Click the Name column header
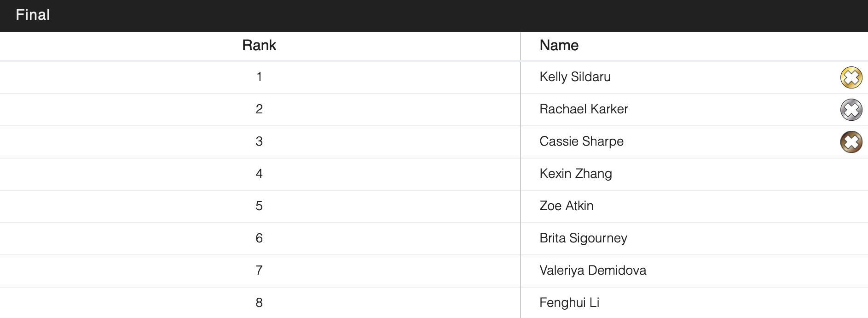 point(559,46)
